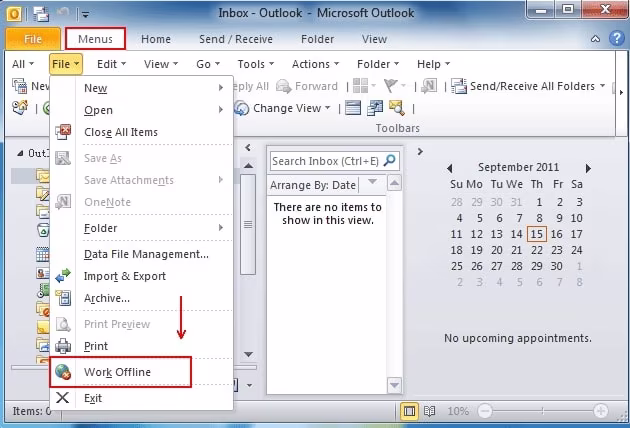
Task: Click the search magnifier icon
Action: [389, 160]
